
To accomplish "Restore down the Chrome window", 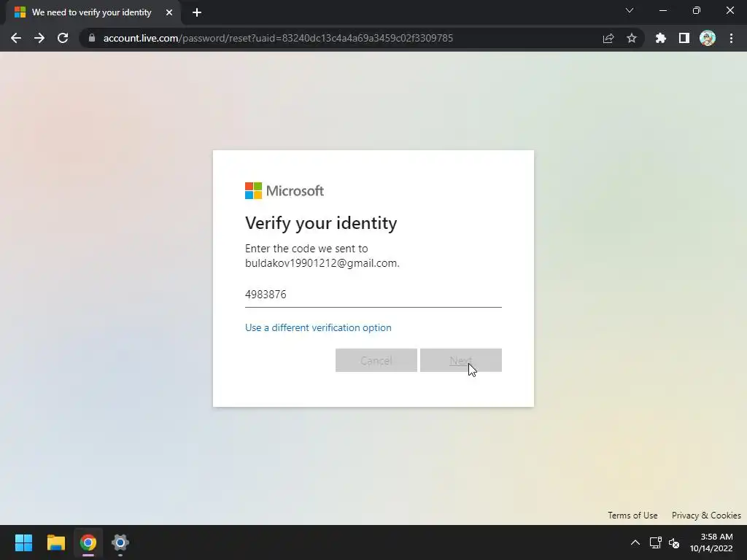I will click(x=697, y=10).
